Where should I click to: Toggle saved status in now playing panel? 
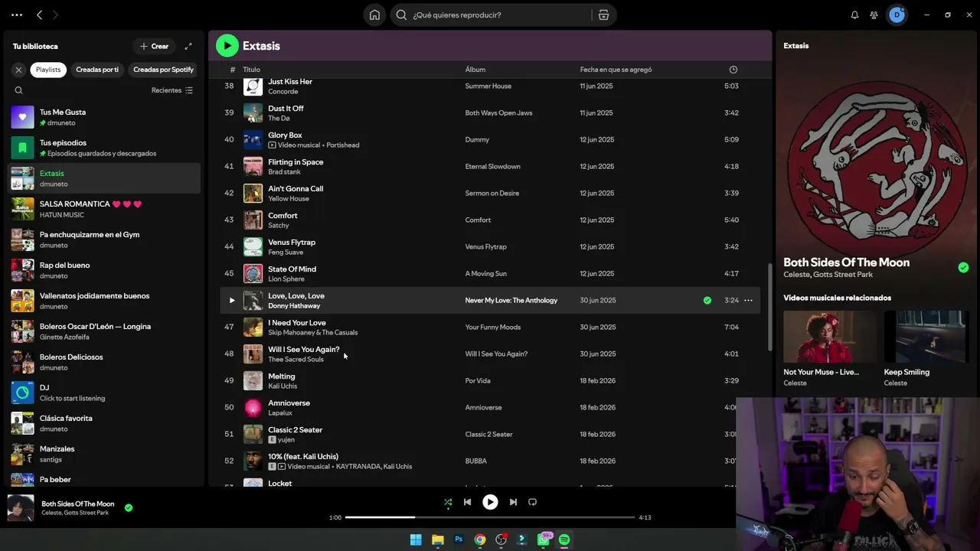[963, 267]
